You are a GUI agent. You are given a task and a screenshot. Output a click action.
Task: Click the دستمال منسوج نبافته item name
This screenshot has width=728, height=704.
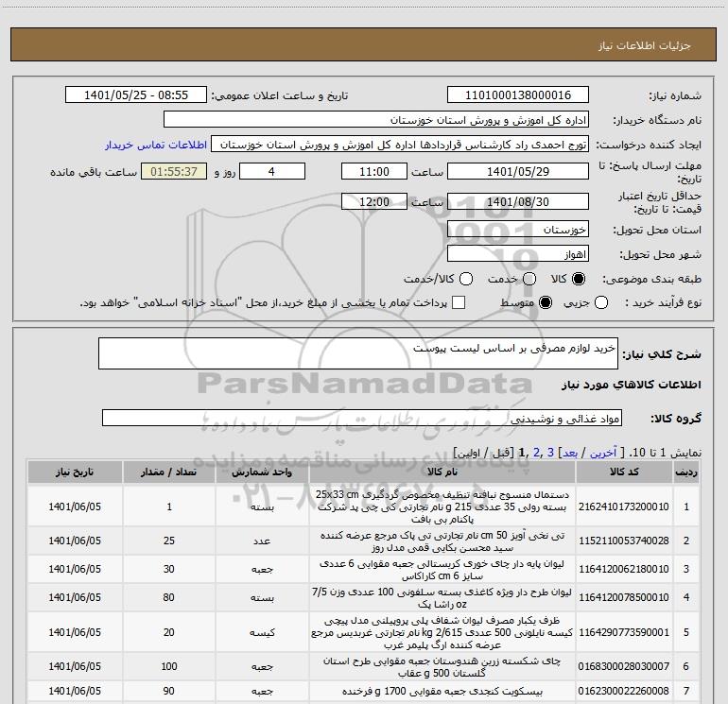[x=442, y=507]
